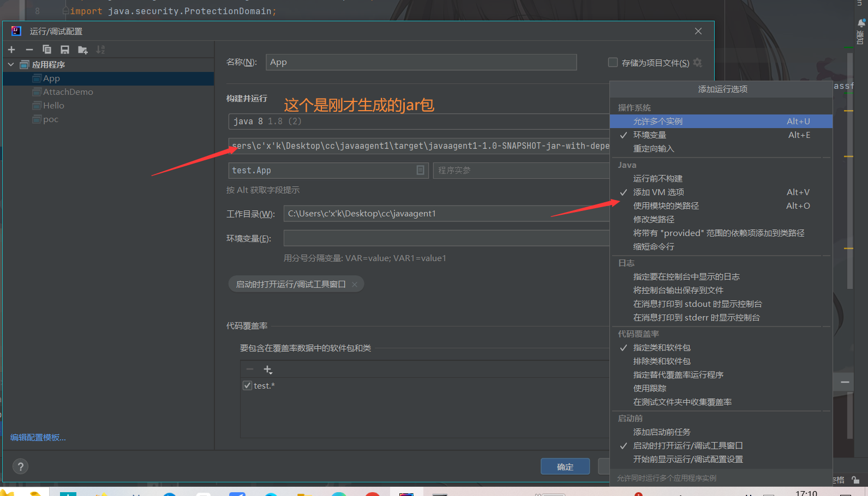Choose 使用模块的类路径 option
Screen dimensions: 868x496
pos(721,205)
